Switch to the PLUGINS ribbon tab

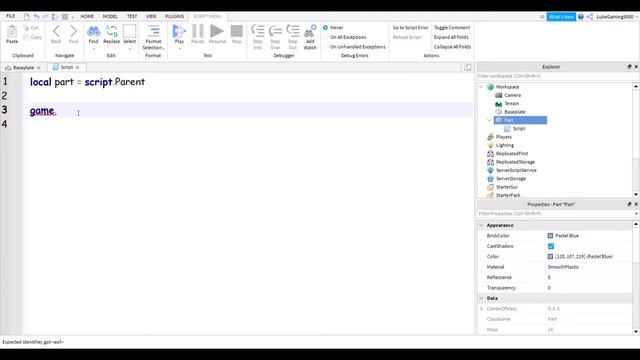click(175, 16)
